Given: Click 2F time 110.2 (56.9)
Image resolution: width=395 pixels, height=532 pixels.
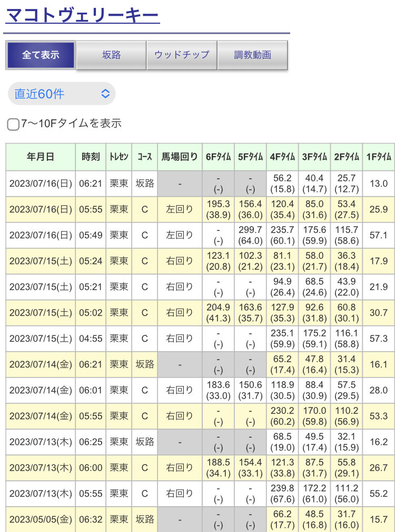Looking at the screenshot, I should click(x=347, y=416).
